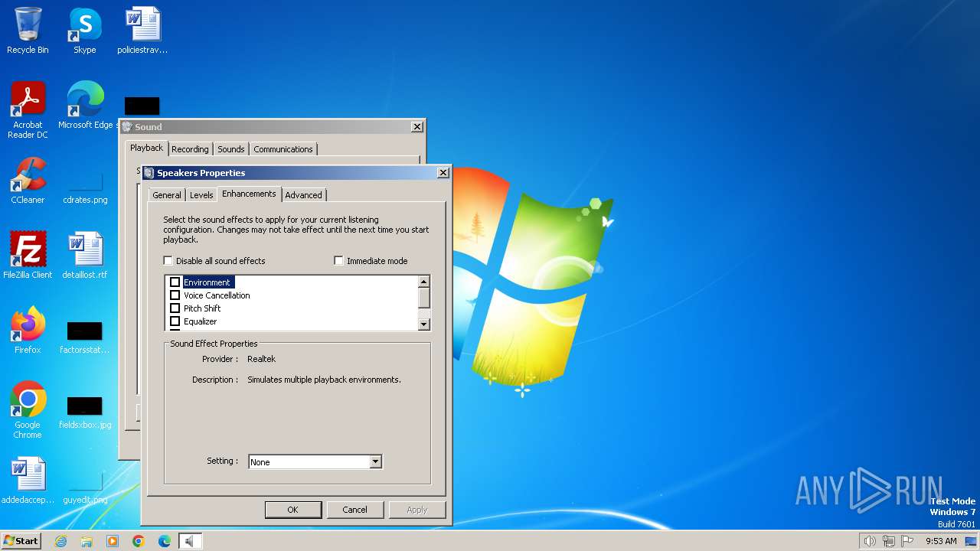Select the policiestrav Word document icon
This screenshot has width=980, height=551.
click(x=142, y=31)
